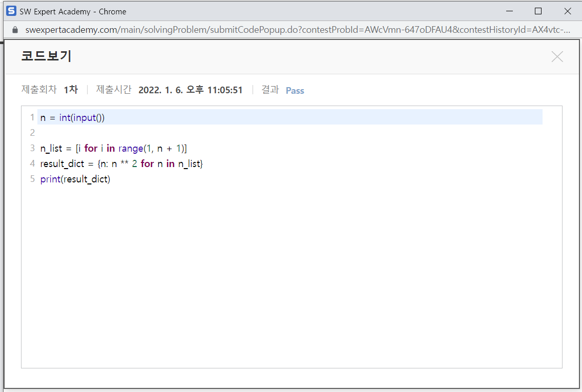
Task: Click the SW Expert Academy favicon in title bar
Action: pos(11,11)
